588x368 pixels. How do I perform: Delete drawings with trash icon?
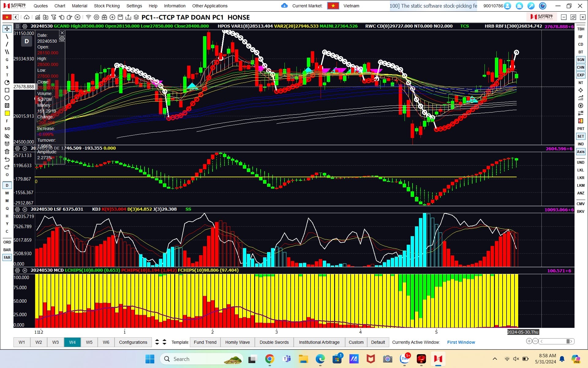click(7, 151)
